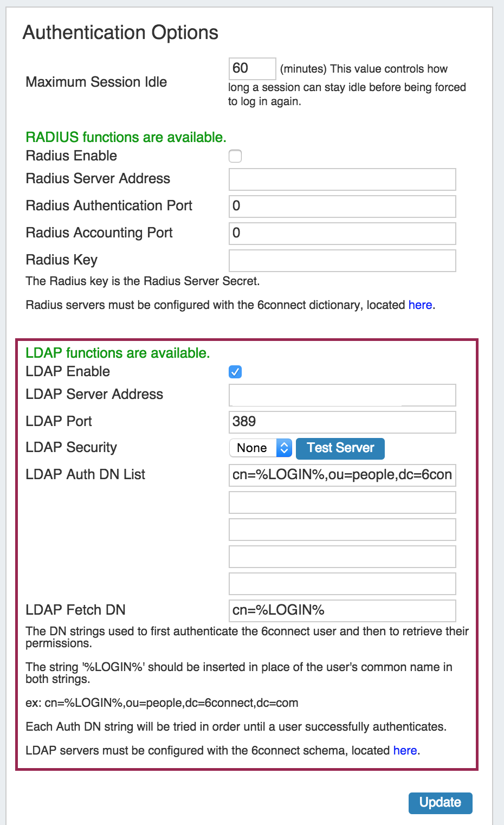This screenshot has height=825, width=504.
Task: Uncheck the LDAP Enable checkbox
Action: click(x=235, y=372)
